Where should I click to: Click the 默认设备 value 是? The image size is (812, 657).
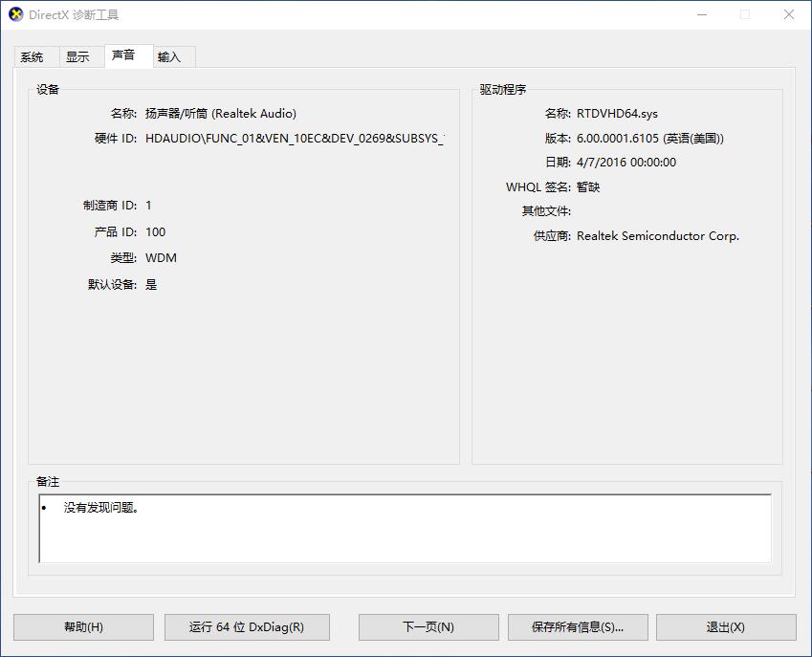[x=151, y=284]
